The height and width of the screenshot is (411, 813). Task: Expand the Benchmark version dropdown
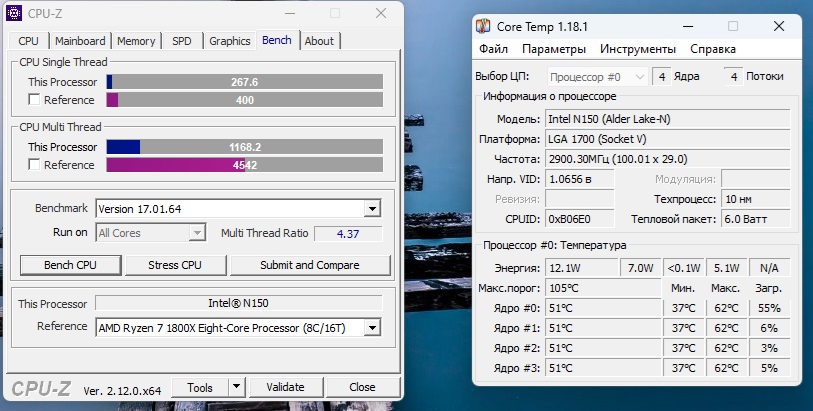[x=372, y=209]
